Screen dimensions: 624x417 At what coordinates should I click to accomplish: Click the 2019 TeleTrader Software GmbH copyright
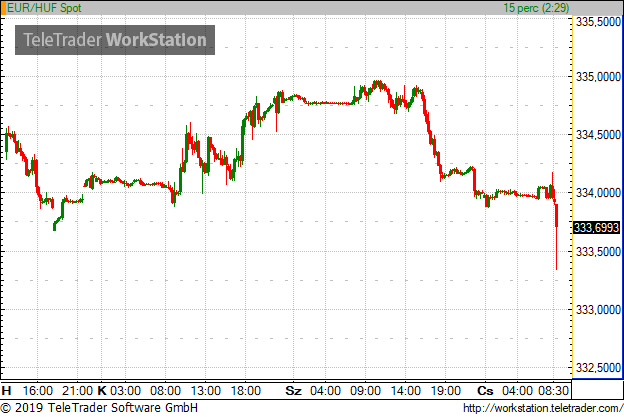[99, 408]
